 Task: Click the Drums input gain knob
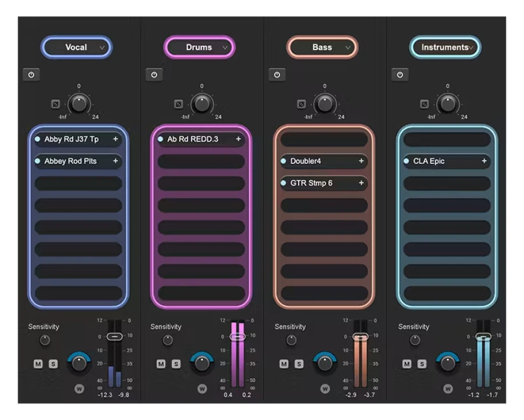click(202, 104)
